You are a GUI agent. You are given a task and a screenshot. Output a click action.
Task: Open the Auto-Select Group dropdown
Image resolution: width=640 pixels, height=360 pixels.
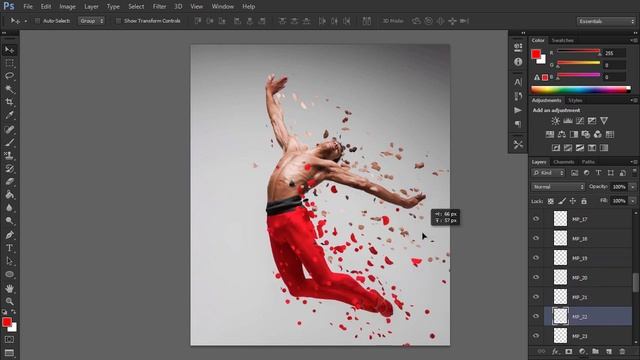91,21
